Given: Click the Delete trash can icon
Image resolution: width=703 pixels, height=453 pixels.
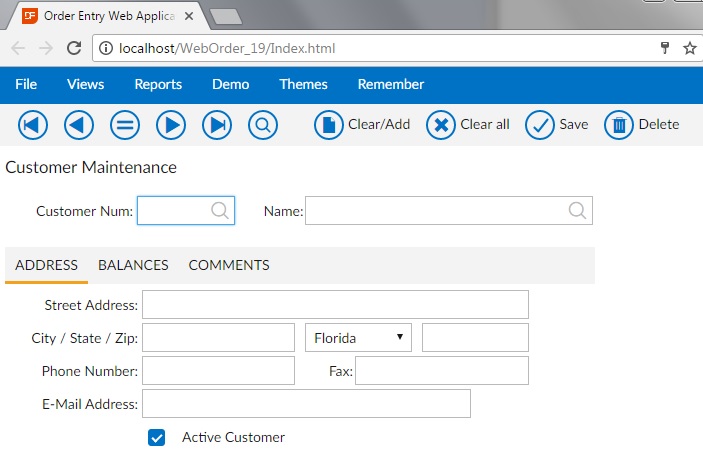Looking at the screenshot, I should pyautogui.click(x=619, y=125).
